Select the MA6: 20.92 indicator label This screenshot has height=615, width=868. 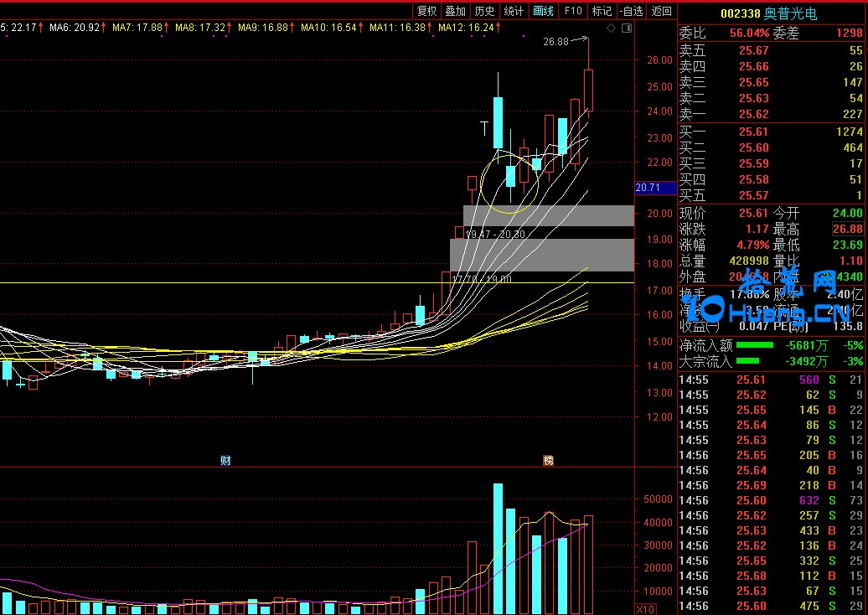click(x=77, y=27)
